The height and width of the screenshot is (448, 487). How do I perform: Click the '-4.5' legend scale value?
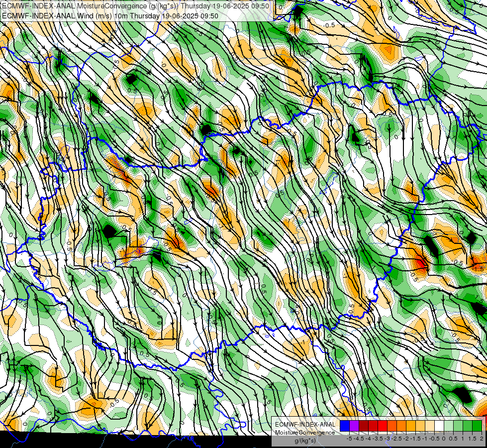[359, 439]
